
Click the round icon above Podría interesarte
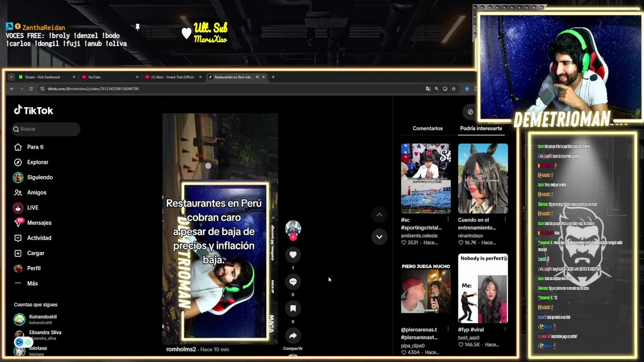pos(470,112)
